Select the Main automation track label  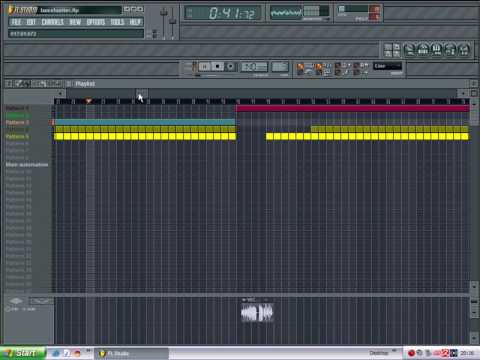[x=27, y=165]
